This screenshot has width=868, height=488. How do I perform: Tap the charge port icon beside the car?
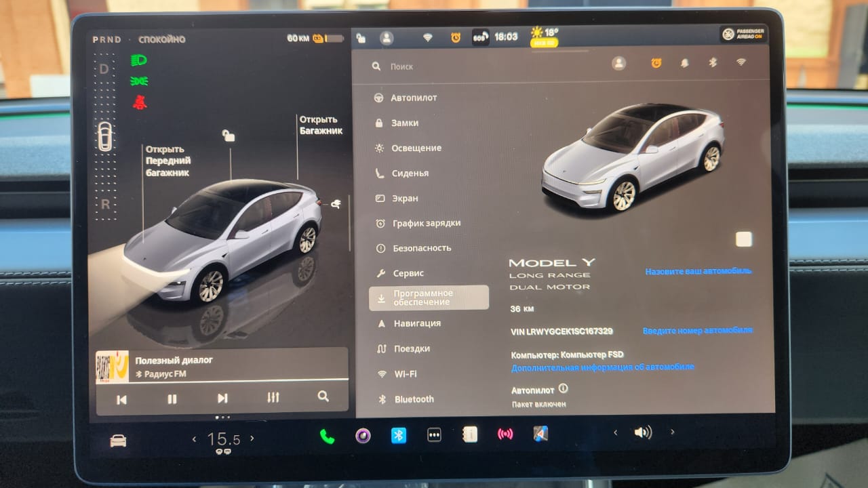(335, 204)
